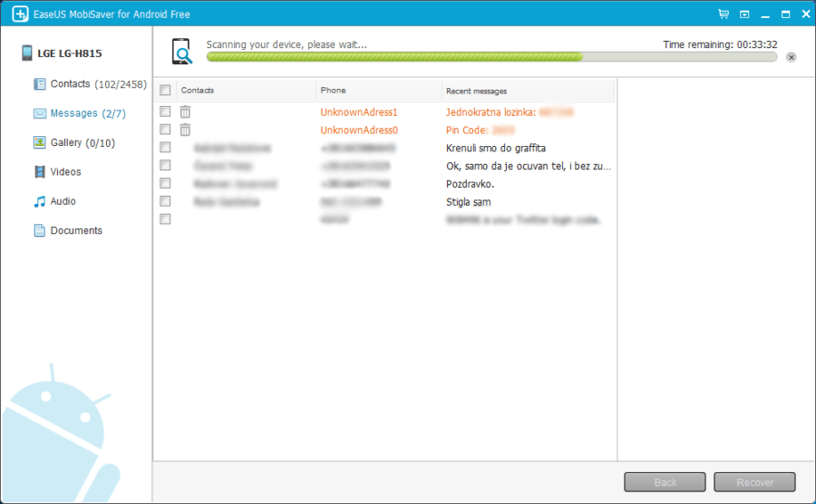
Task: Select UnknownAdress1 phone entry
Action: pos(358,112)
